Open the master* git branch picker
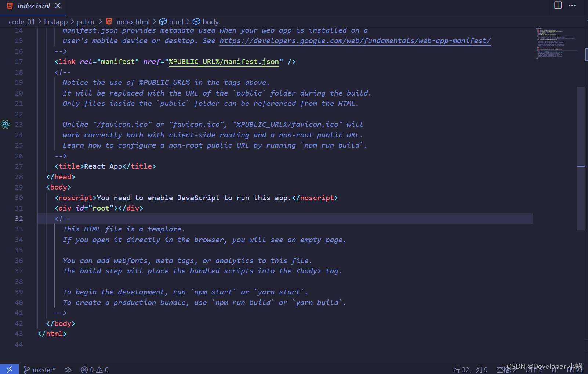 coord(39,370)
